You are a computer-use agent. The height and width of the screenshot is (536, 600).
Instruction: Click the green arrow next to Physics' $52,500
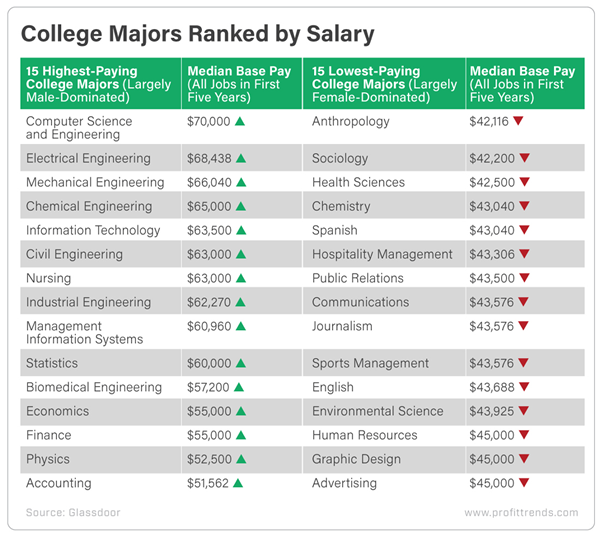point(241,459)
